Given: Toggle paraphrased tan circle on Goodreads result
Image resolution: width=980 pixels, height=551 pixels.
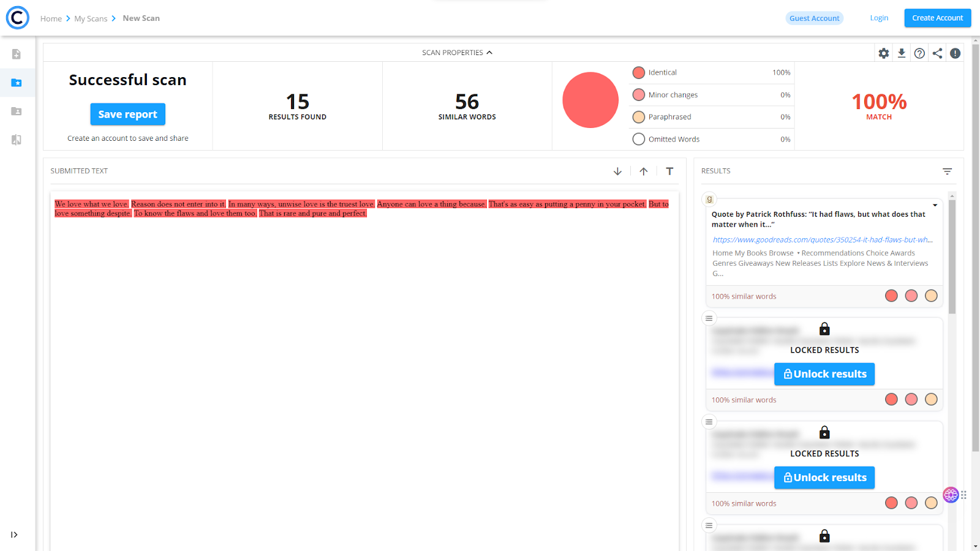Looking at the screenshot, I should [931, 296].
